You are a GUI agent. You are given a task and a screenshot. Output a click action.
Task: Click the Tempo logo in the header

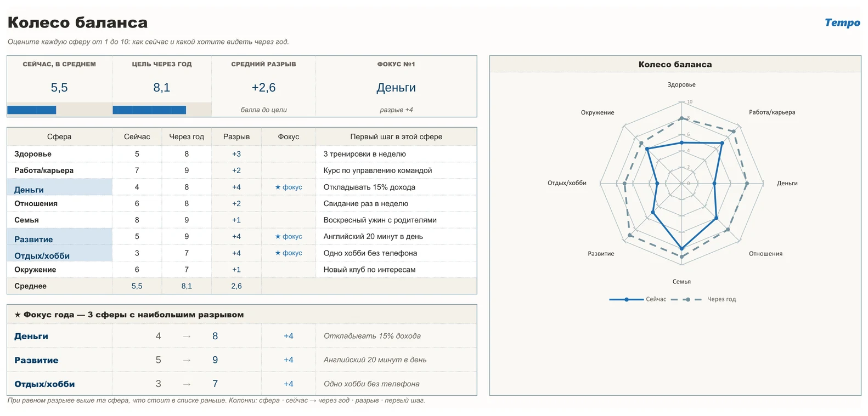842,22
